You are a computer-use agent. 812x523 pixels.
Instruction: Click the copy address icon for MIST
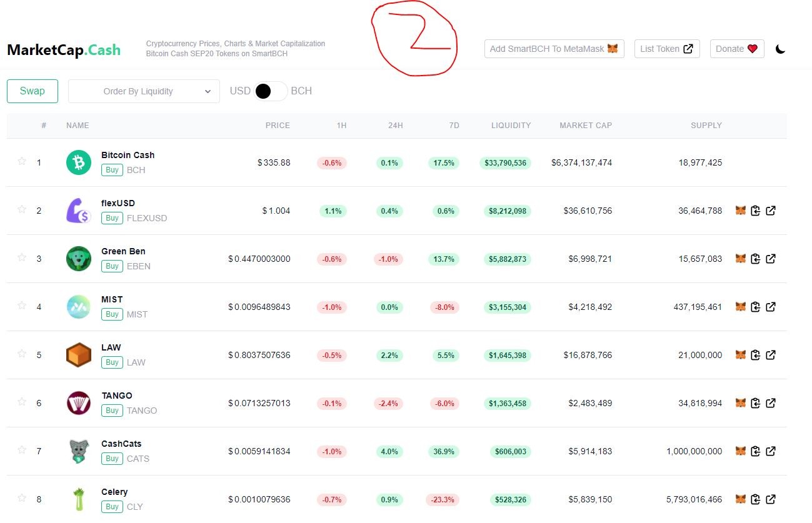756,307
